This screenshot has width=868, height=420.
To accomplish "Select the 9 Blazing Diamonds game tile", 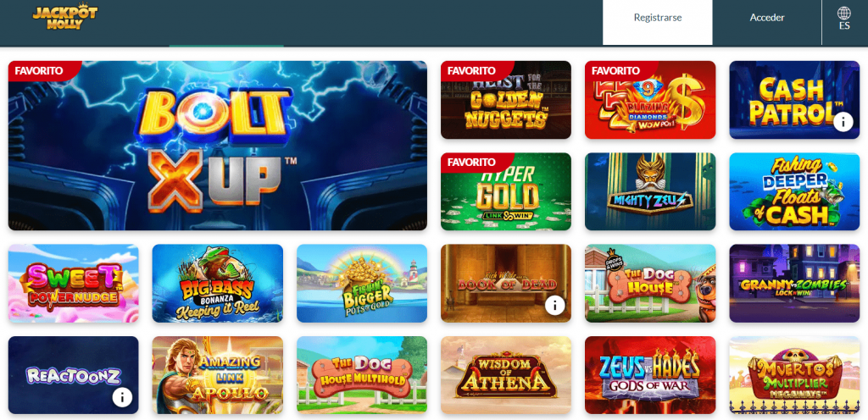I will click(650, 99).
